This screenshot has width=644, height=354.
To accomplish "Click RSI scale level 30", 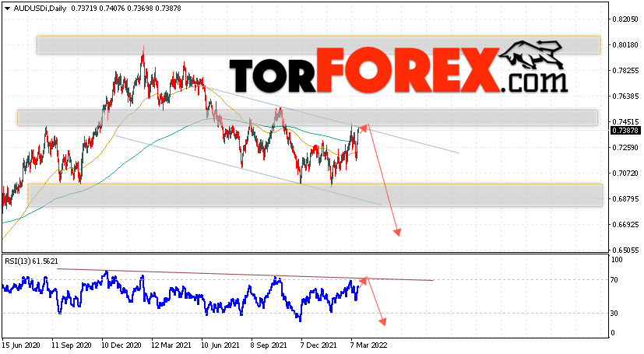I will click(x=614, y=314).
